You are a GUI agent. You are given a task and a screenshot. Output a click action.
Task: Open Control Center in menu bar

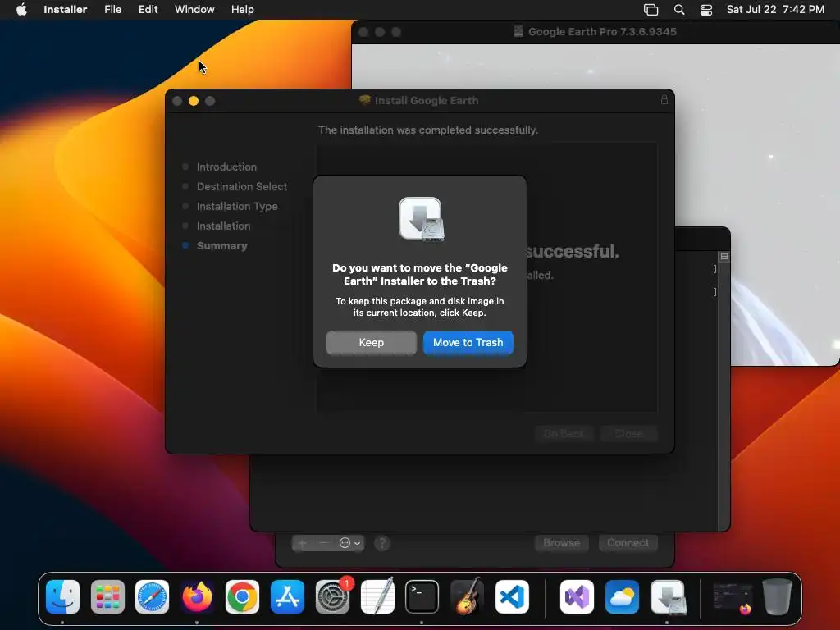pos(706,10)
